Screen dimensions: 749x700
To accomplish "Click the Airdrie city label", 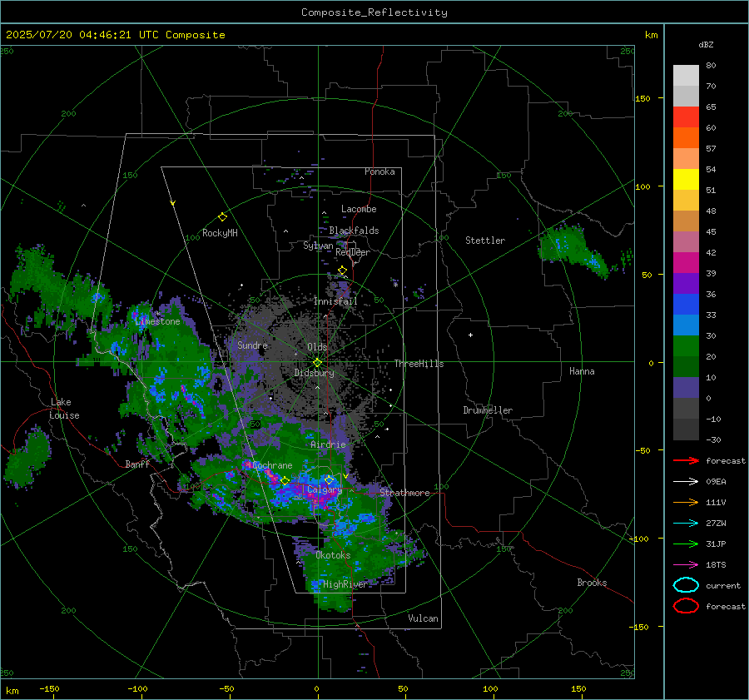I will pos(328,444).
